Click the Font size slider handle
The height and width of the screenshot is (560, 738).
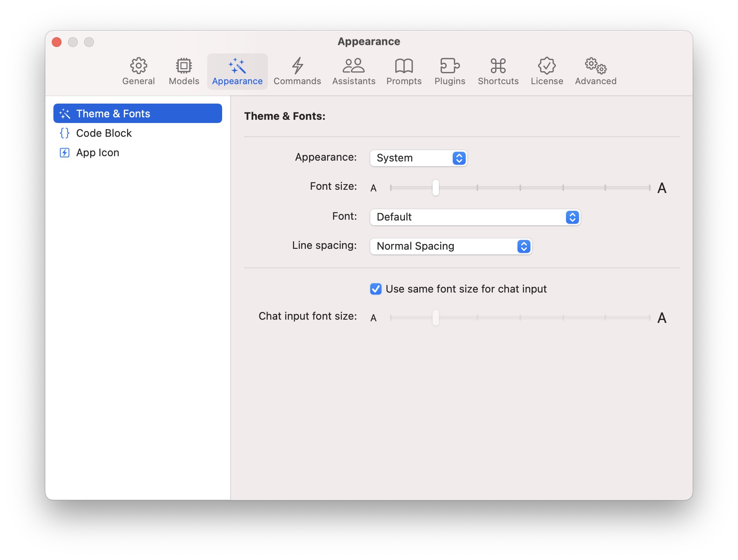(x=435, y=188)
